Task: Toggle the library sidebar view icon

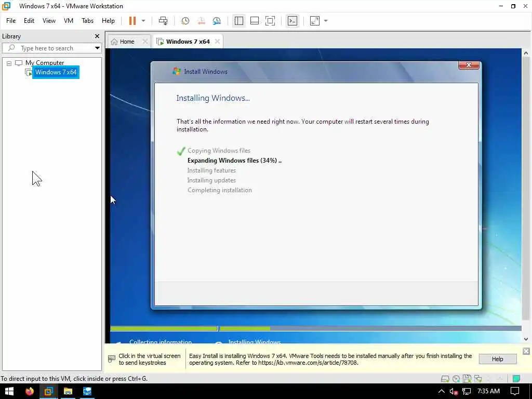Action: point(239,21)
